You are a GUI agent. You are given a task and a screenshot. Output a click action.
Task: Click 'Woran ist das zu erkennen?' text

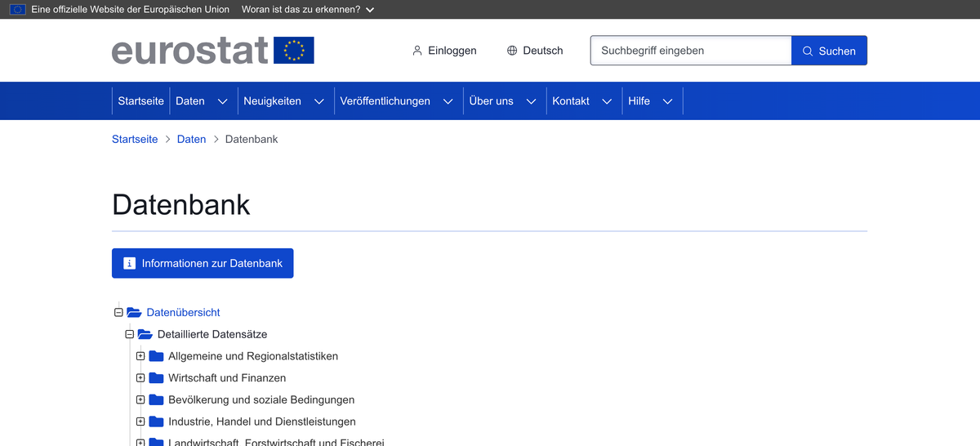301,10
